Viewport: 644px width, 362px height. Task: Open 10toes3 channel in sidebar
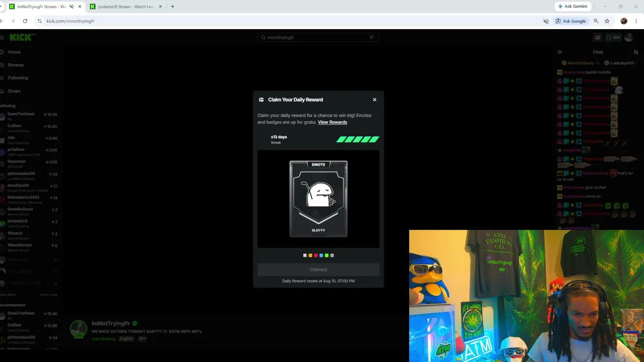(x=29, y=235)
